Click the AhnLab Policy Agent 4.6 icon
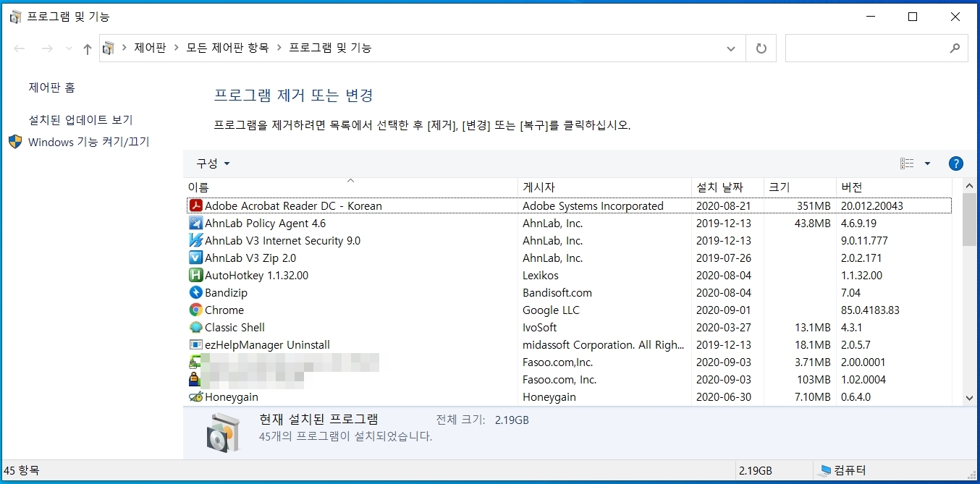 (x=195, y=224)
